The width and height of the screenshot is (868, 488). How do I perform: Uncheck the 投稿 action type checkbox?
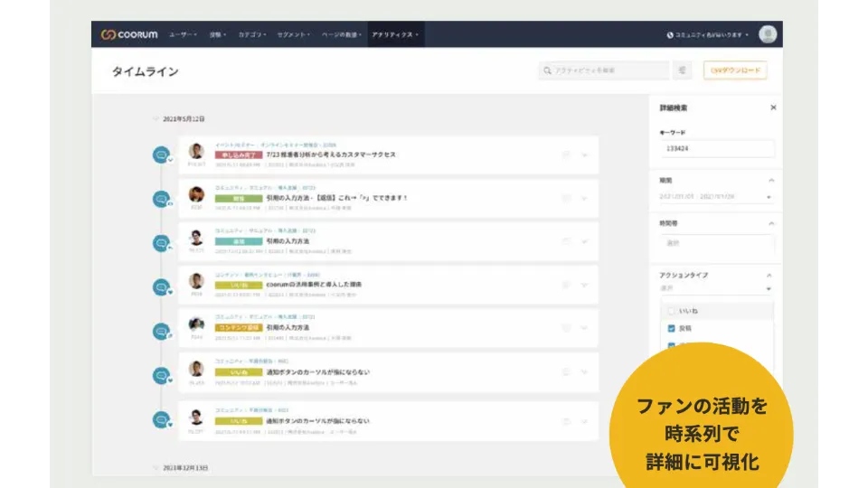tap(671, 328)
